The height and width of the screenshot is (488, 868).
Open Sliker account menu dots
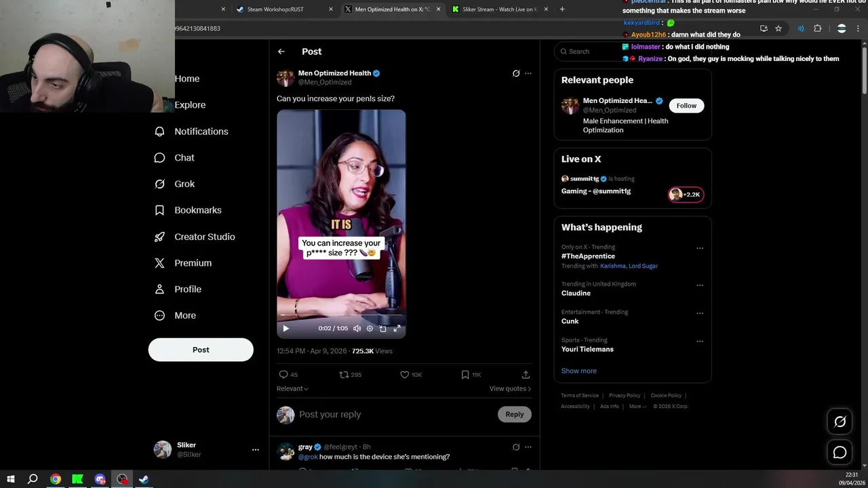coord(256,449)
